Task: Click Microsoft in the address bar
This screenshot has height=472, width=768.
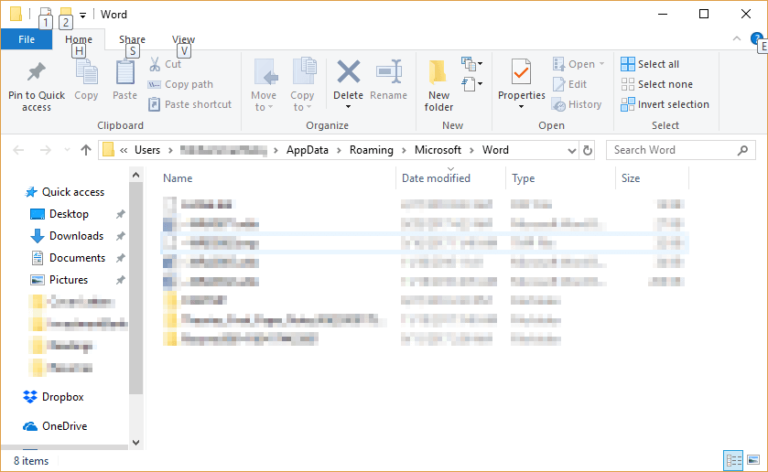Action: click(438, 150)
